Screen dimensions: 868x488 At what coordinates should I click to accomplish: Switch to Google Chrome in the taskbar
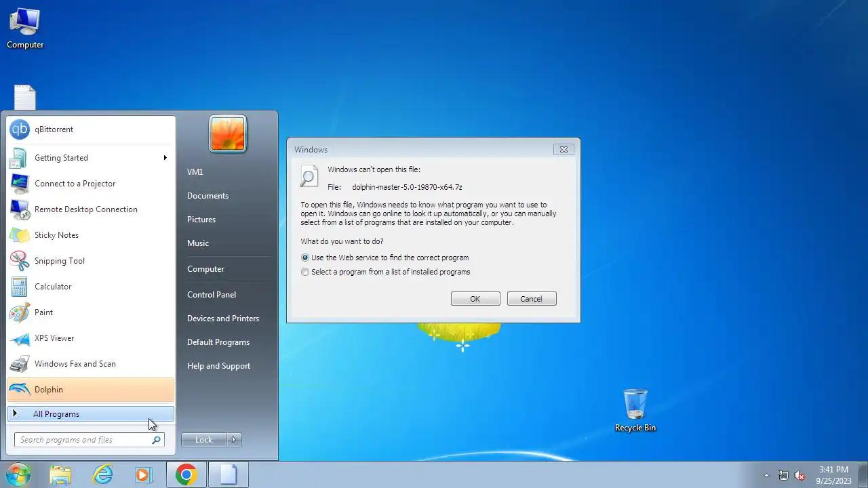pos(186,474)
